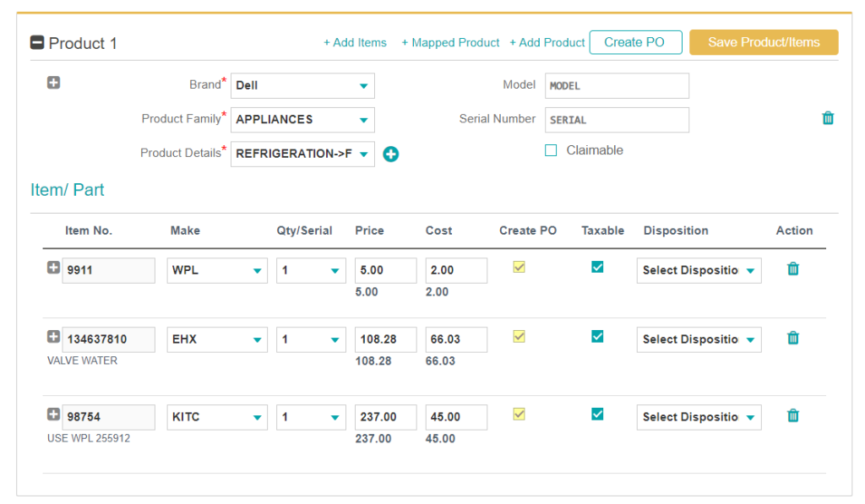The image size is (865, 504).
Task: Open Qty dropdown for item 98754
Action: (x=311, y=417)
